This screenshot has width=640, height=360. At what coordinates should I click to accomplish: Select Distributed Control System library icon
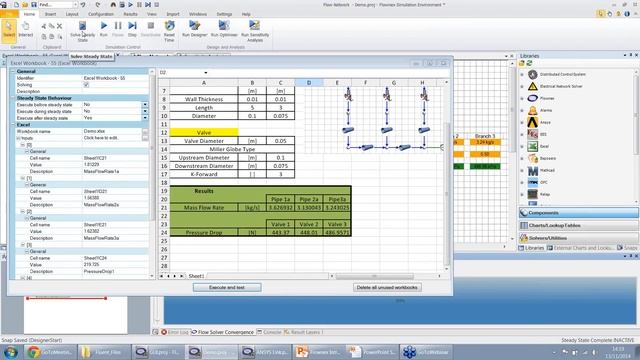pyautogui.click(x=533, y=74)
